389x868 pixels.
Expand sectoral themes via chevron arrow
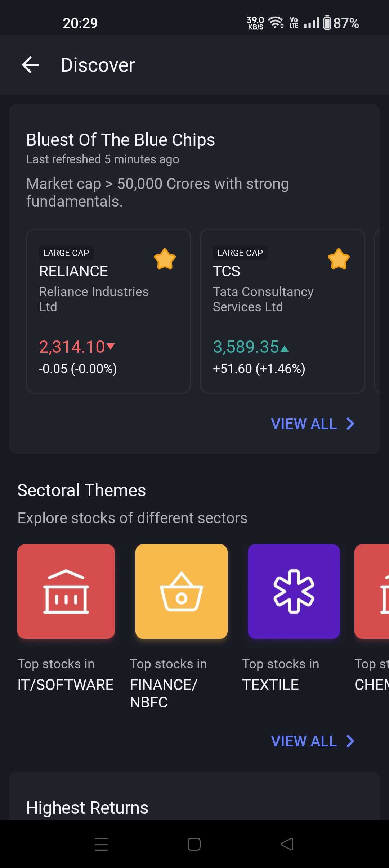coord(350,741)
